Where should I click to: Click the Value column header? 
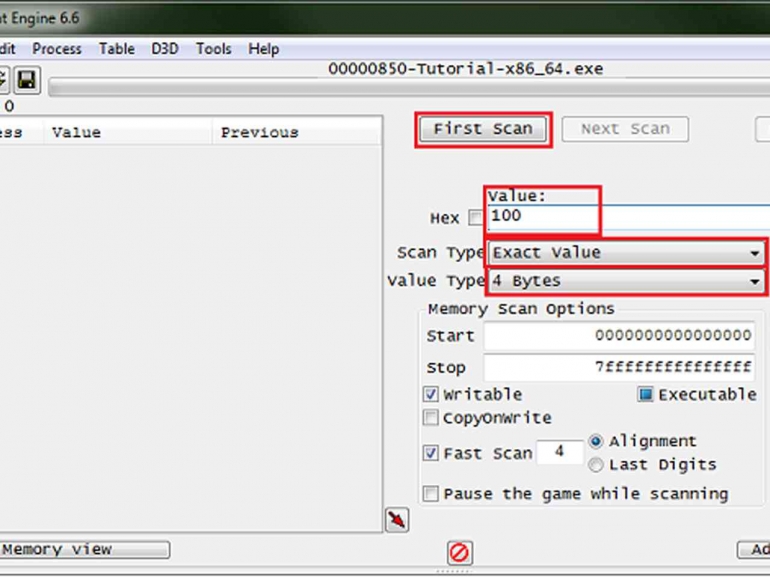[128, 133]
